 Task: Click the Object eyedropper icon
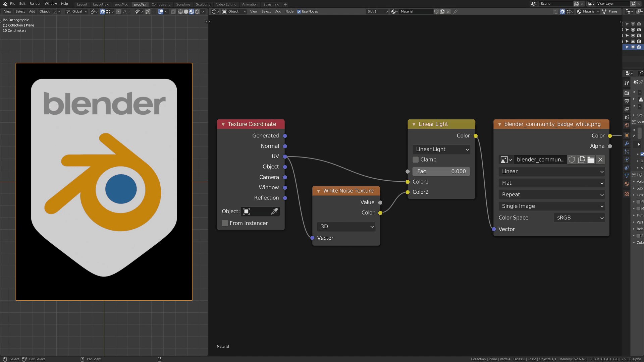[x=274, y=211]
